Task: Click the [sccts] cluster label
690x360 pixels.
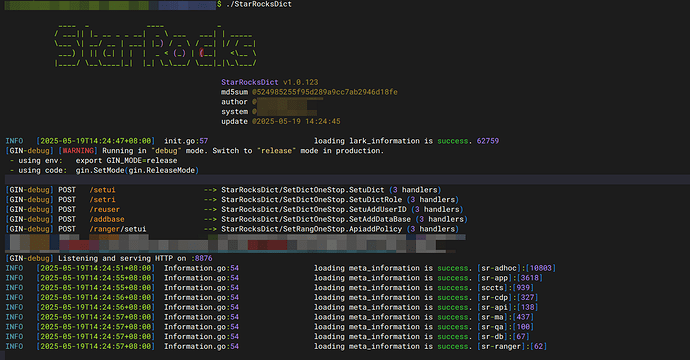Action: click(492, 288)
